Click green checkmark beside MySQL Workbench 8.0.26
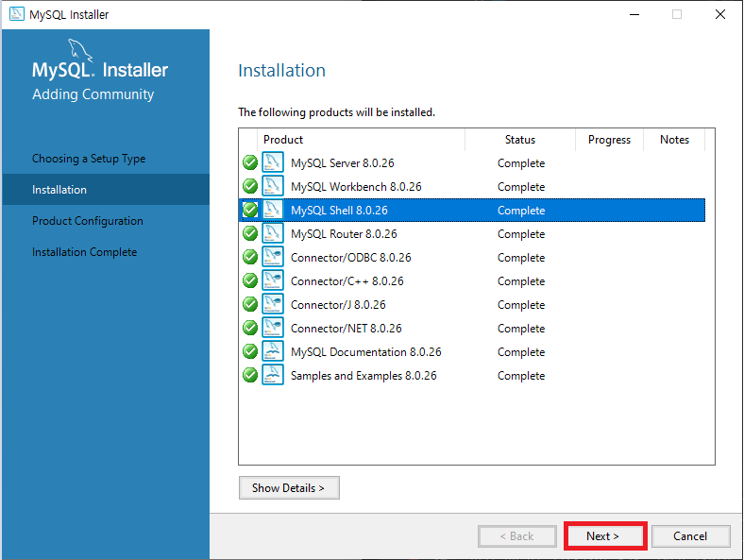This screenshot has width=744, height=560. 250,186
